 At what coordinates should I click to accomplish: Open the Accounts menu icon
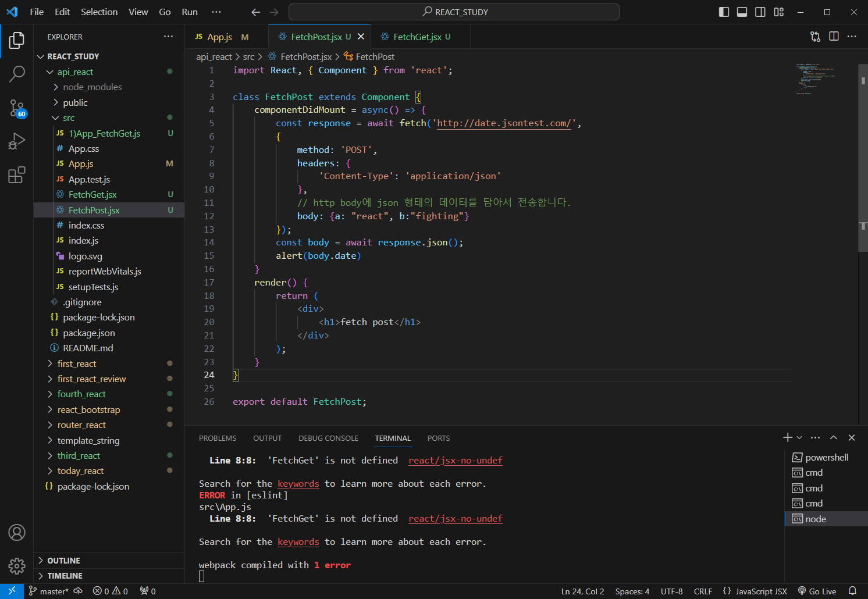17,532
